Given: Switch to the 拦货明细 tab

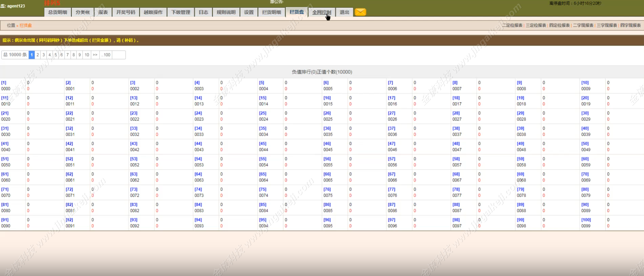Looking at the screenshot, I should tap(271, 12).
